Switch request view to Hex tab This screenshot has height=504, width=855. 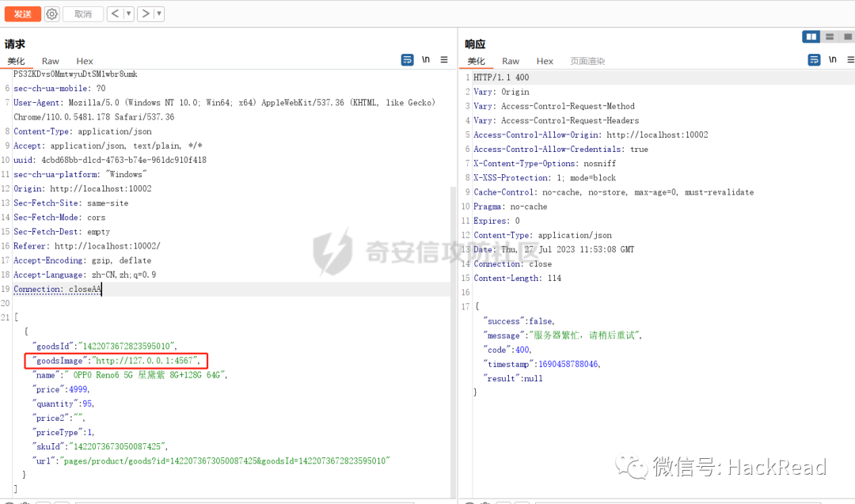click(x=85, y=61)
